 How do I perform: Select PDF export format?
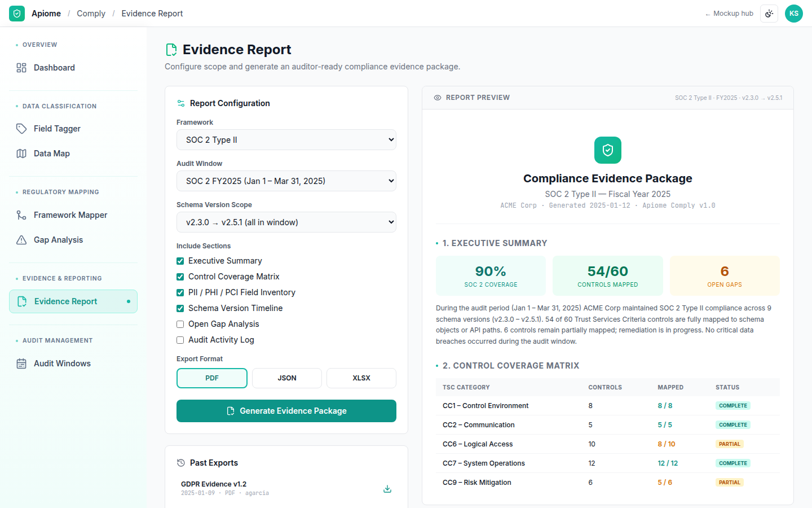tap(212, 378)
